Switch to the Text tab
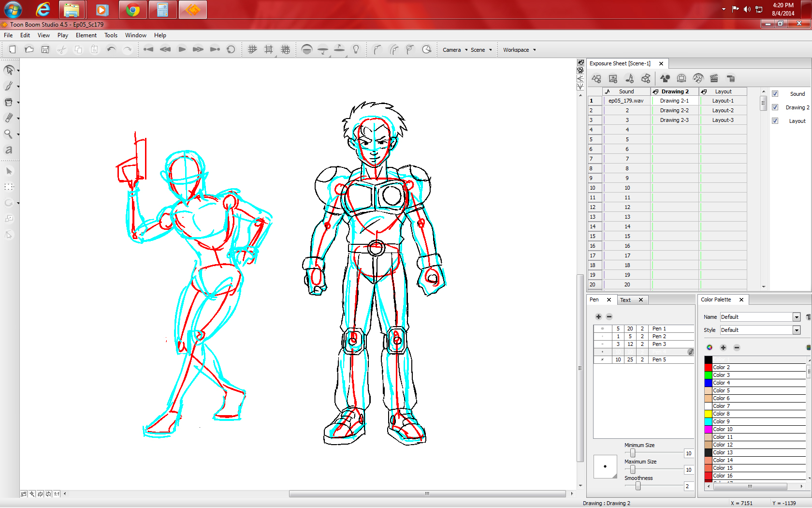This screenshot has height=508, width=812. [625, 300]
